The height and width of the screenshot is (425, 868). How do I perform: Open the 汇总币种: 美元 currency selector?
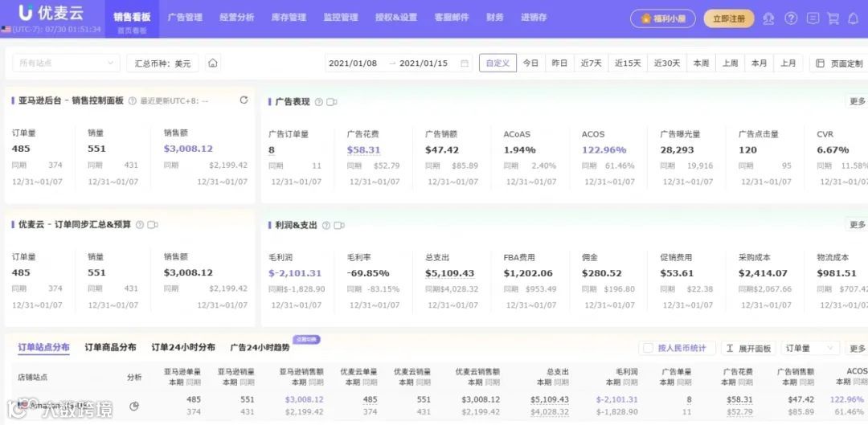coord(162,63)
